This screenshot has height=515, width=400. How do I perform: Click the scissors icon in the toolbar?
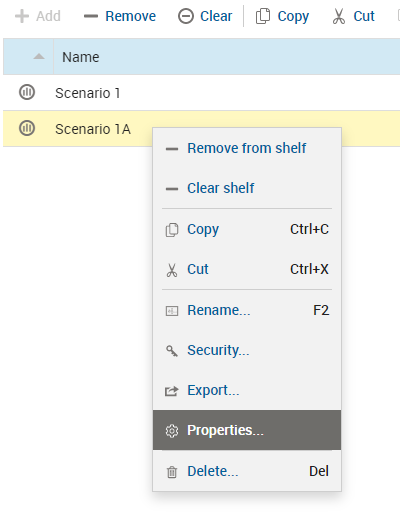click(339, 16)
